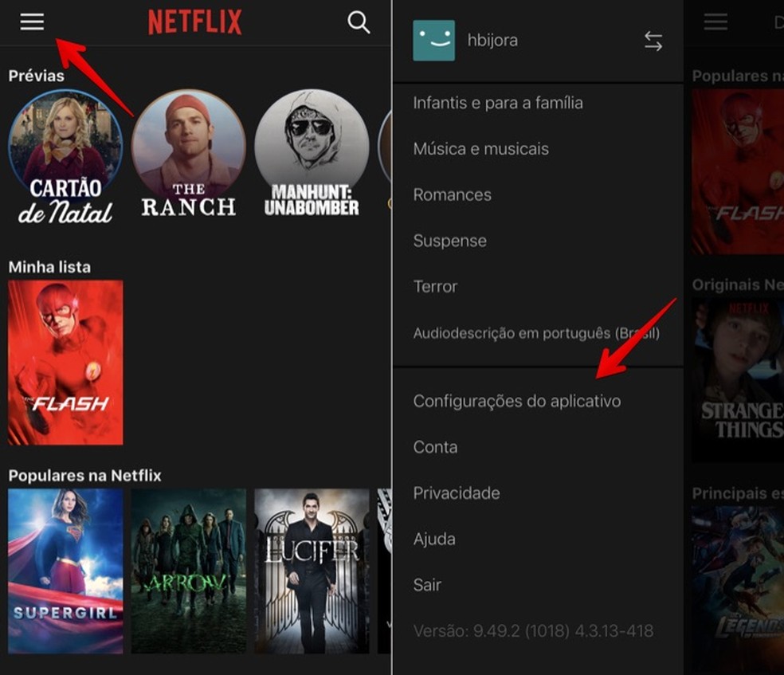Open the Supergirl poster
This screenshot has height=675, width=784.
pos(65,571)
